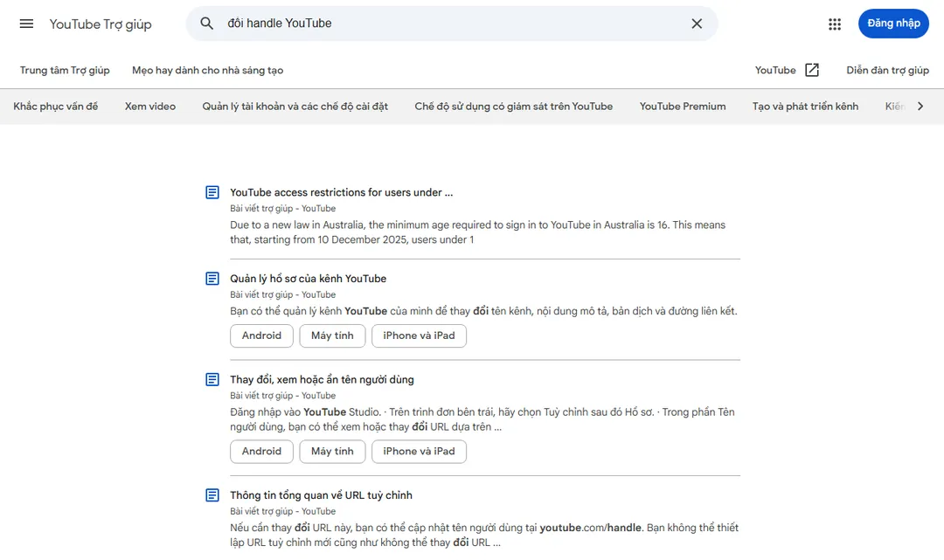This screenshot has width=944, height=560.
Task: Click the search magnifier icon
Action: point(206,24)
